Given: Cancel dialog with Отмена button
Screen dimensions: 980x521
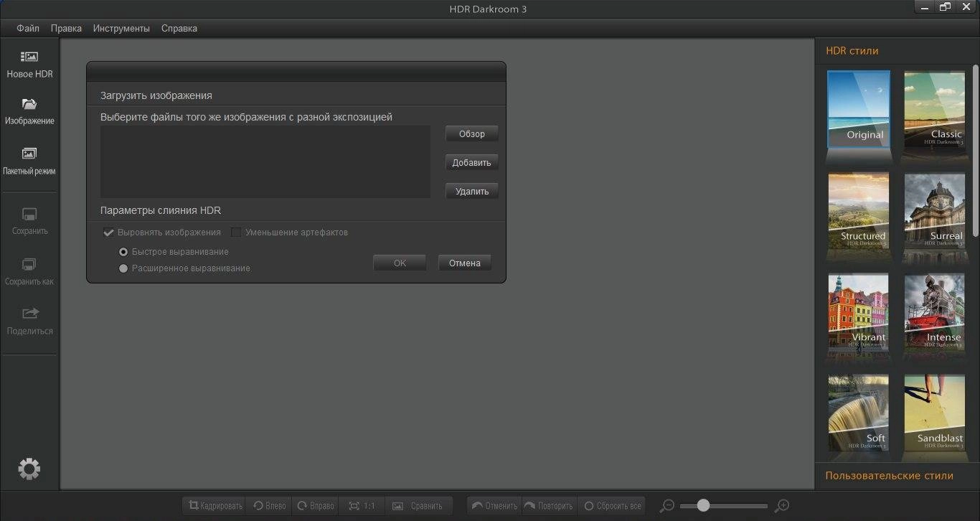Looking at the screenshot, I should [465, 263].
